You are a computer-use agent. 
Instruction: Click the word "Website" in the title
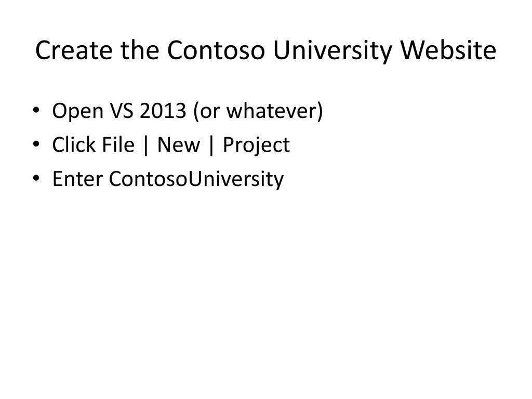[x=448, y=50]
